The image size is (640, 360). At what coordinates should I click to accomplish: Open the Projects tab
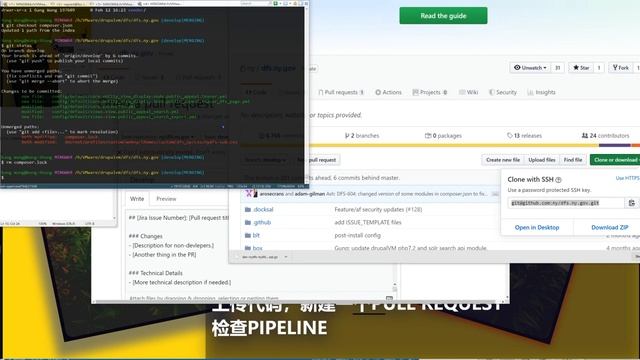tap(429, 92)
